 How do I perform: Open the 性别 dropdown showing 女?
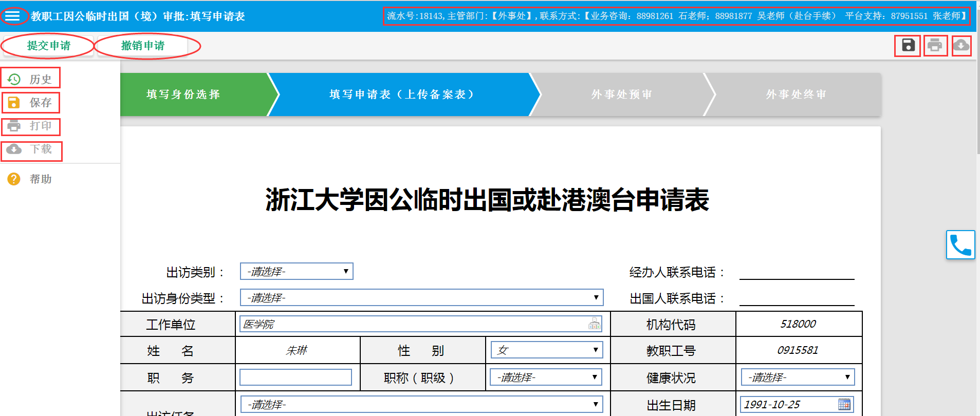tap(546, 350)
